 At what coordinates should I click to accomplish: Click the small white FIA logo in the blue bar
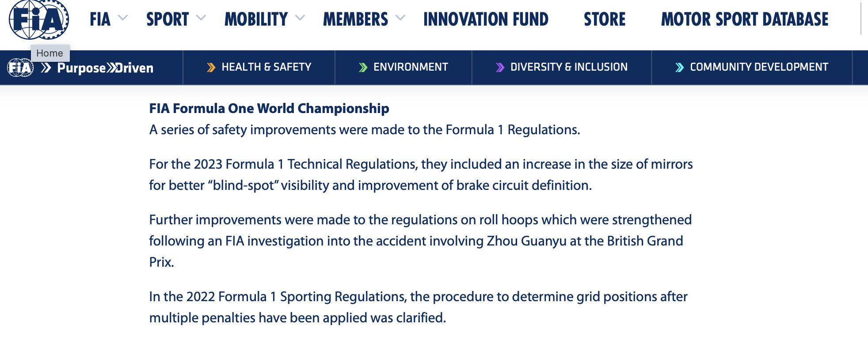pyautogui.click(x=20, y=68)
